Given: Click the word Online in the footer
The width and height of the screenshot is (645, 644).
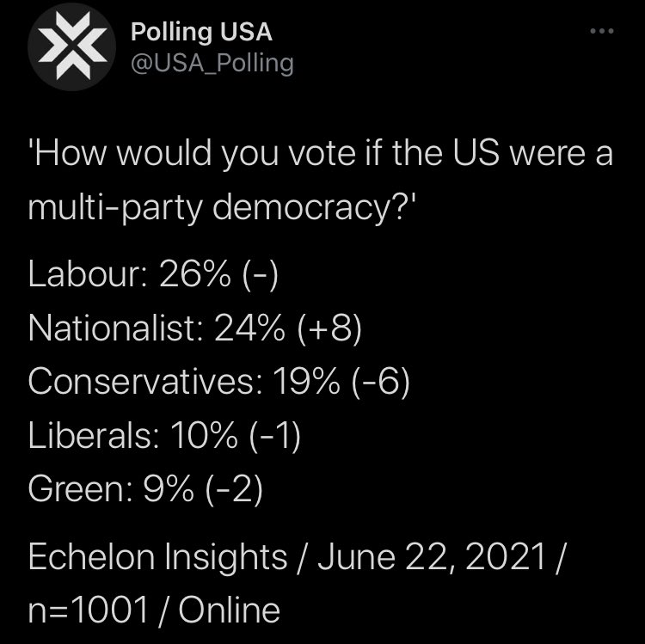Looking at the screenshot, I should click(x=230, y=610).
